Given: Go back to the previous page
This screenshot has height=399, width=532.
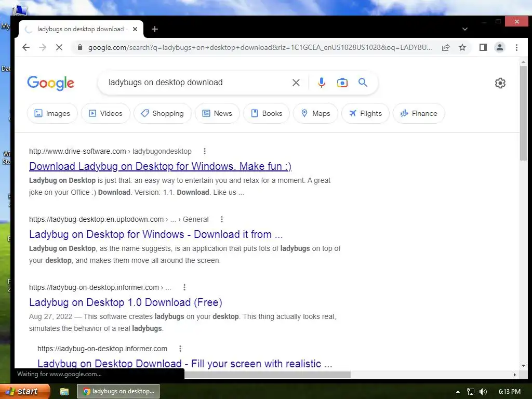Looking at the screenshot, I should click(x=26, y=47).
